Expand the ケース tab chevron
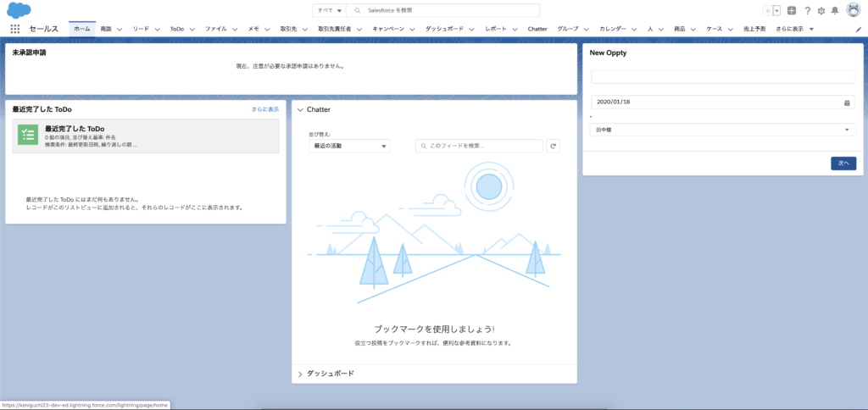The height and width of the screenshot is (410, 868). pyautogui.click(x=730, y=29)
